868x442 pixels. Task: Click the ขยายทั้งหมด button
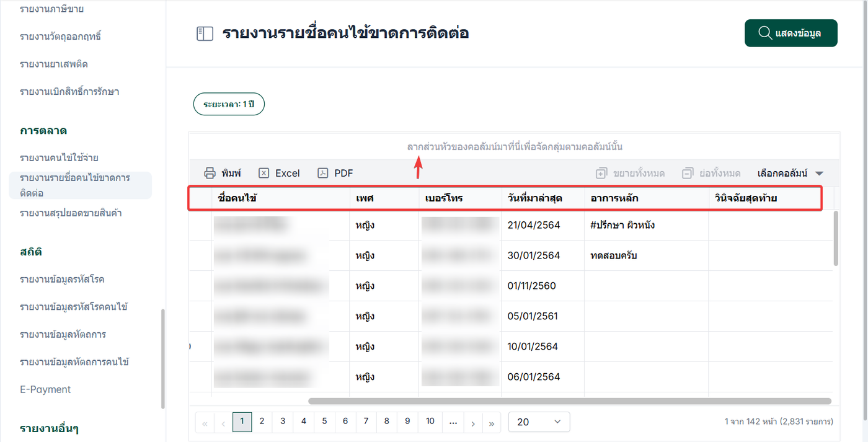click(630, 174)
